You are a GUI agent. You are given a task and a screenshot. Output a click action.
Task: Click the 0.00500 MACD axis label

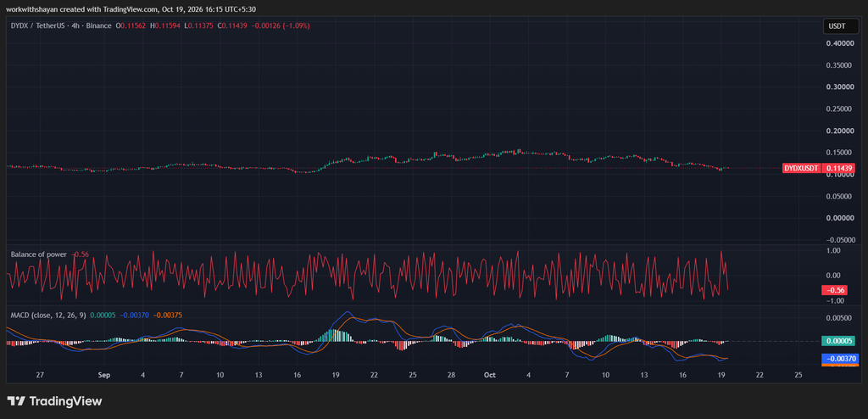point(838,318)
